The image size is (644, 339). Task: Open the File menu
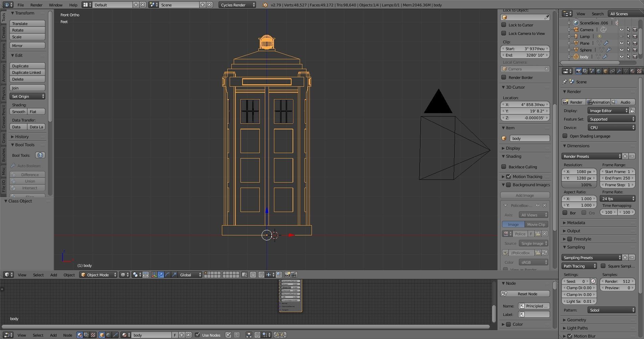(x=21, y=5)
